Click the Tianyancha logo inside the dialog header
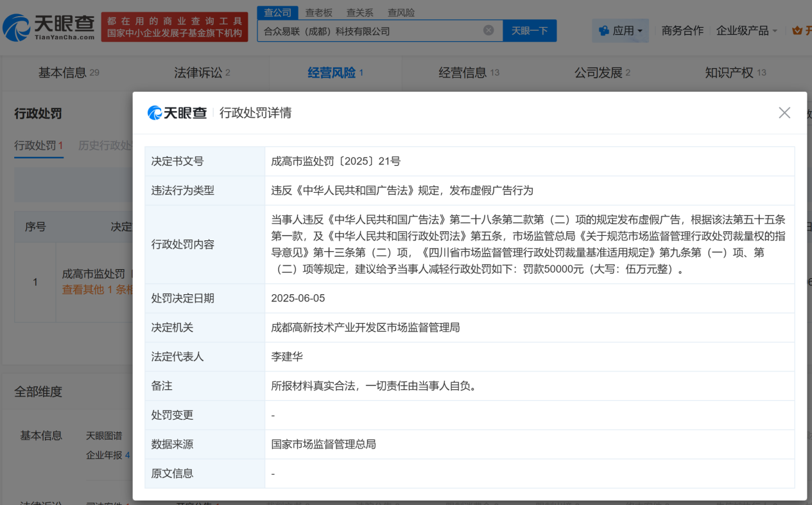 pyautogui.click(x=178, y=112)
